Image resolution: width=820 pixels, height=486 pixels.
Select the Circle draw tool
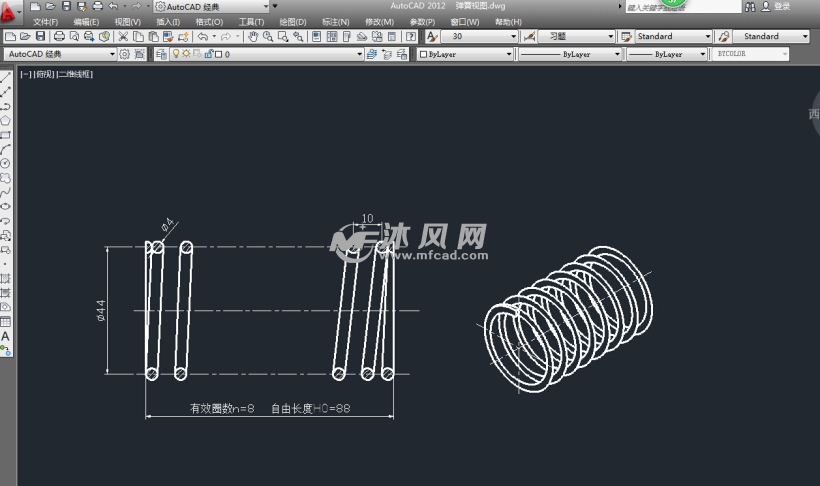6,163
